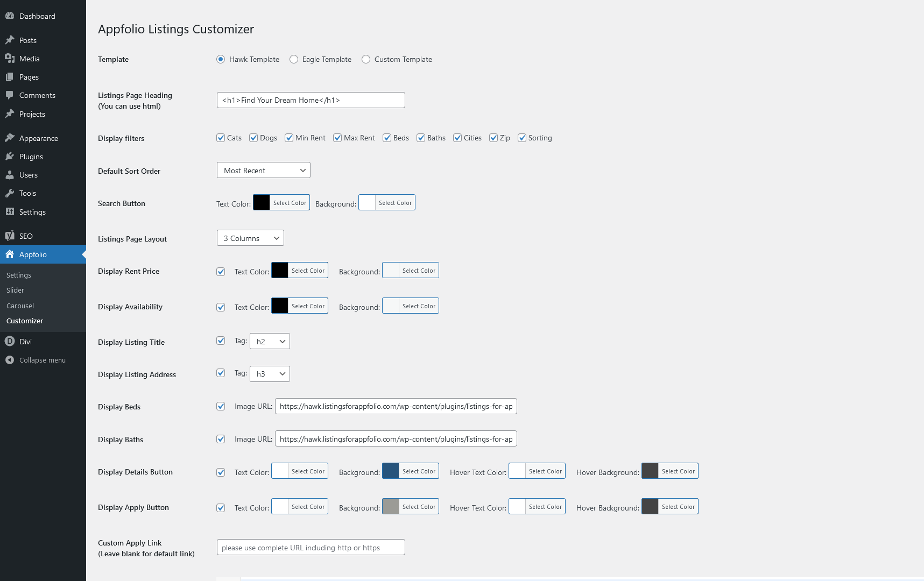924x581 pixels.
Task: Click the Custom Apply Link input field
Action: 311,547
